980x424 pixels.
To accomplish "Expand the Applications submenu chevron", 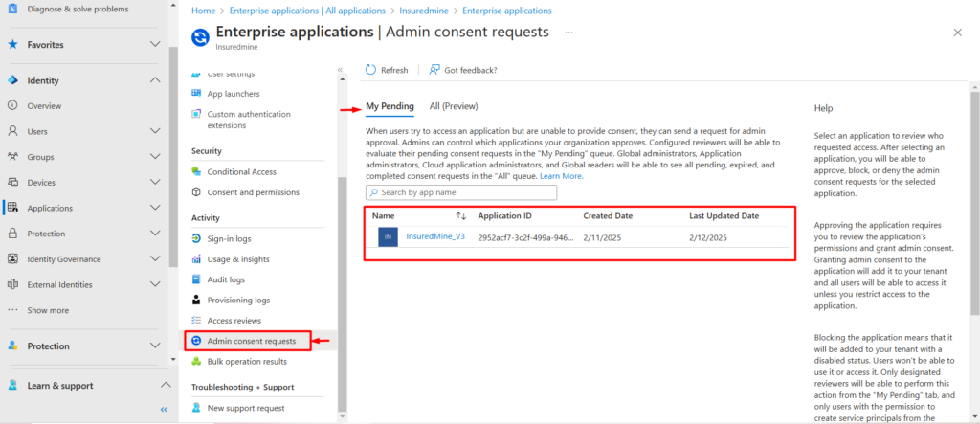I will pyautogui.click(x=156, y=208).
